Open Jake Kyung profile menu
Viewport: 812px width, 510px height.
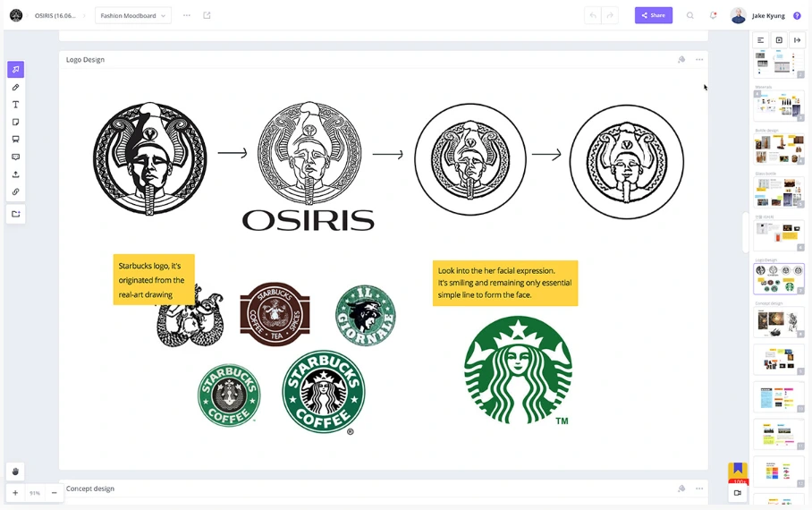tap(758, 15)
